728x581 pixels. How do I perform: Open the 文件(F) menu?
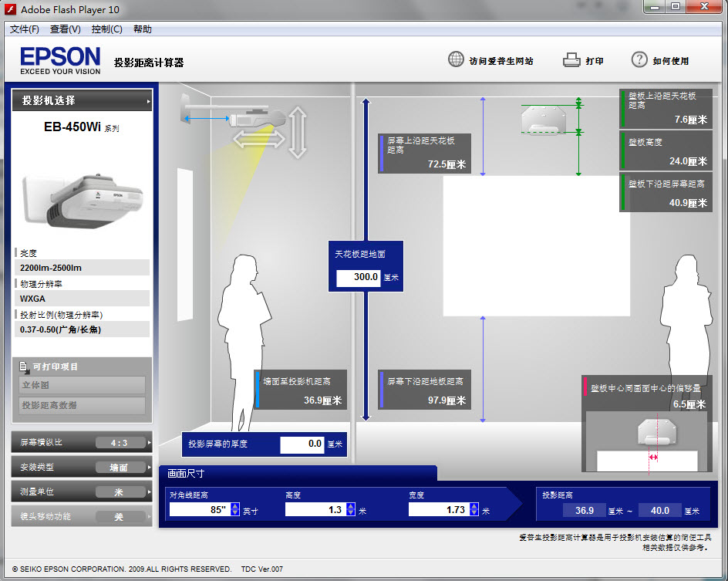coord(25,29)
